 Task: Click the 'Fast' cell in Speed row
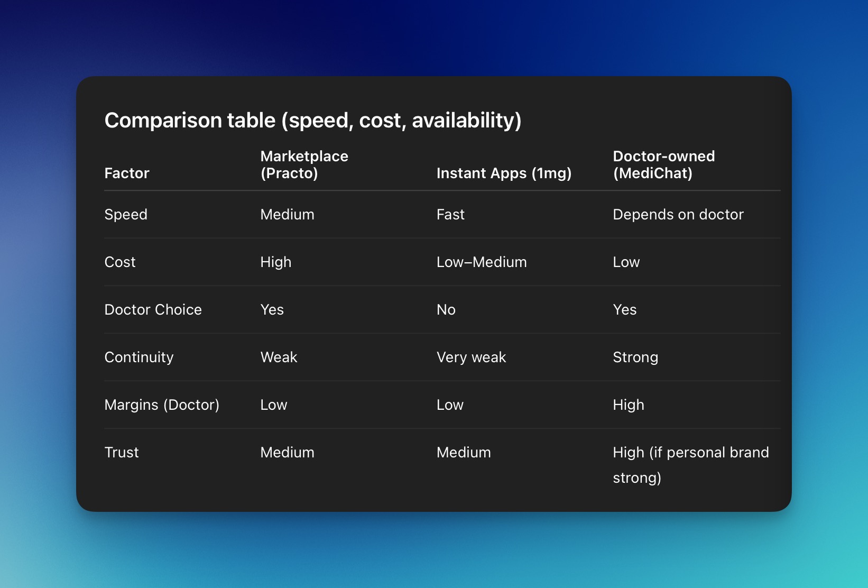tap(450, 215)
